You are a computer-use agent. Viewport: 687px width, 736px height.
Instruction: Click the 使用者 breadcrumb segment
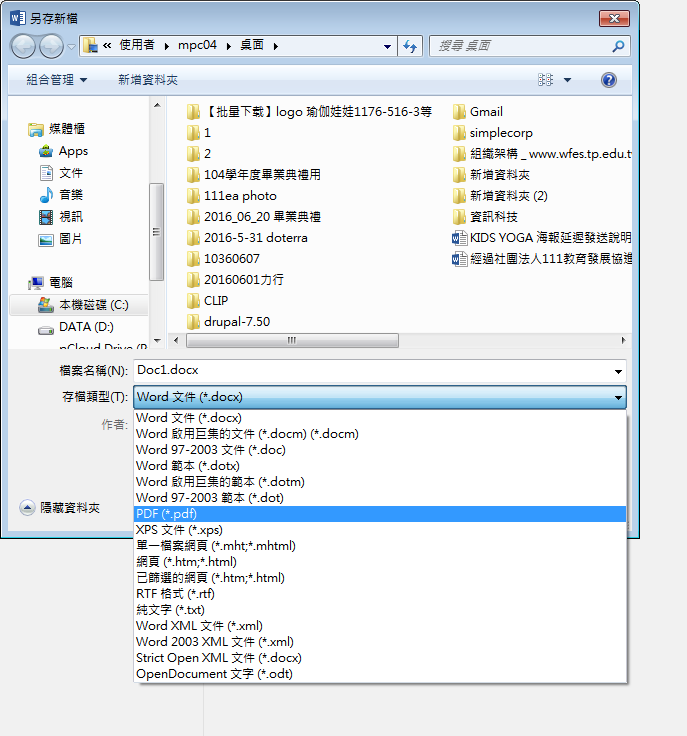click(137, 45)
